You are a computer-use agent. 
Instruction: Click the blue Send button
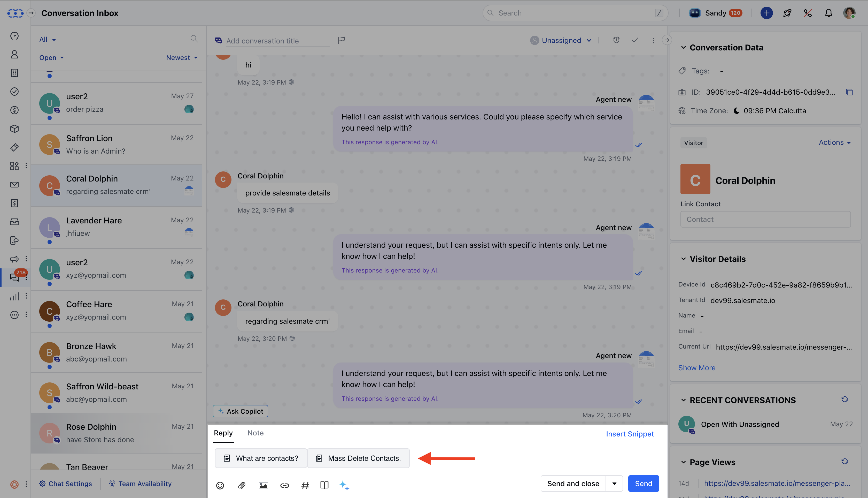tap(643, 484)
